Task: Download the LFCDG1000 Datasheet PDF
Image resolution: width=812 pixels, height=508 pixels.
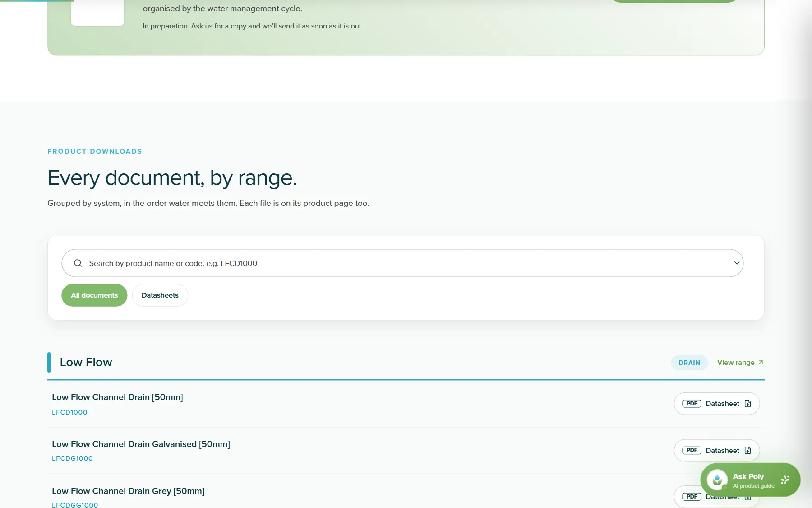Action: (x=717, y=451)
